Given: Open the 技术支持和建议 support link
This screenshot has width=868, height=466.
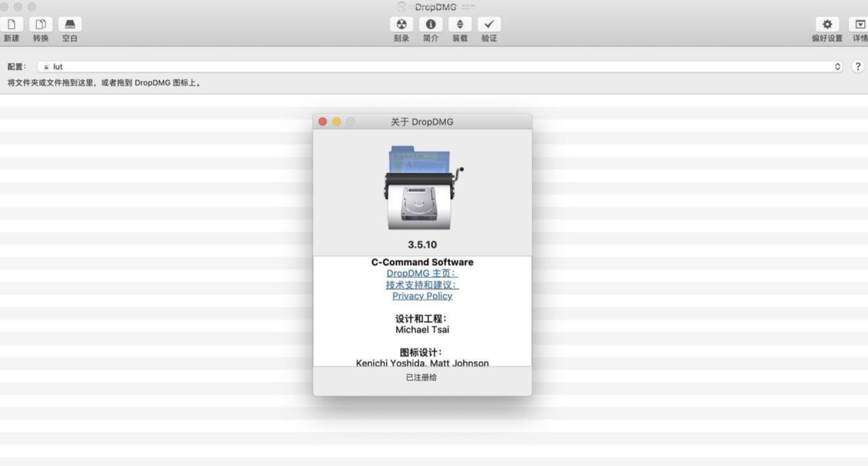Looking at the screenshot, I should pyautogui.click(x=422, y=285).
